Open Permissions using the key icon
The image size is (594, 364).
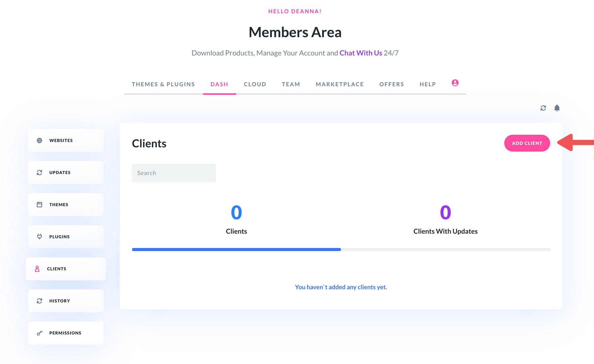coord(40,333)
